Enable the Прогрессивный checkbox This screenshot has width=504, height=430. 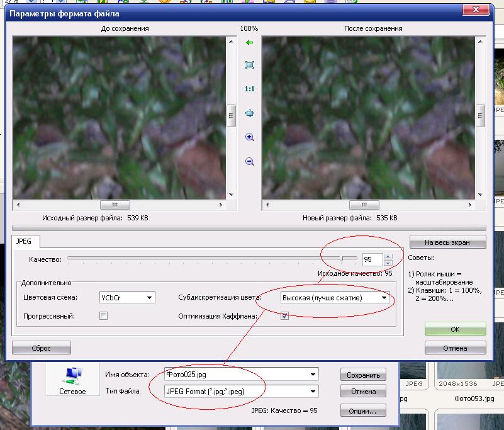click(x=103, y=316)
